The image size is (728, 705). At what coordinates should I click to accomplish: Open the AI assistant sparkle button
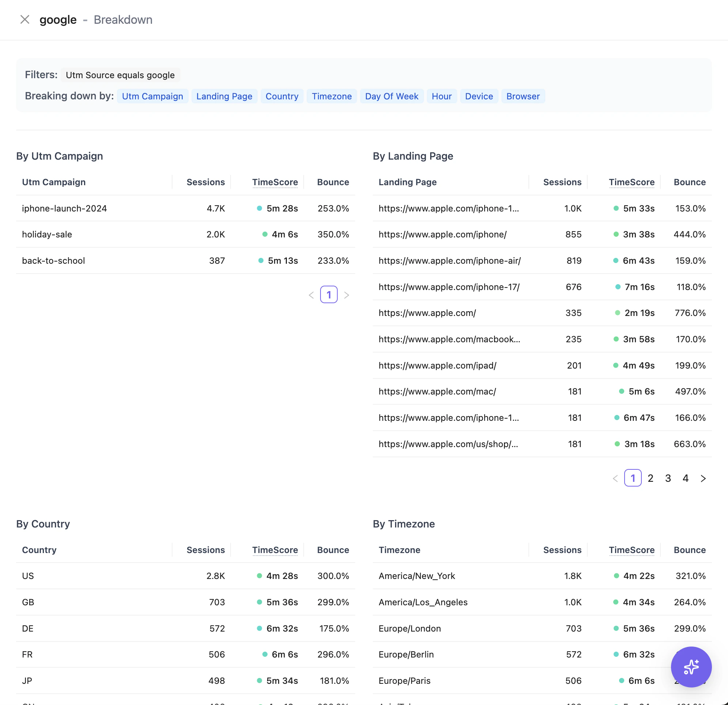691,667
